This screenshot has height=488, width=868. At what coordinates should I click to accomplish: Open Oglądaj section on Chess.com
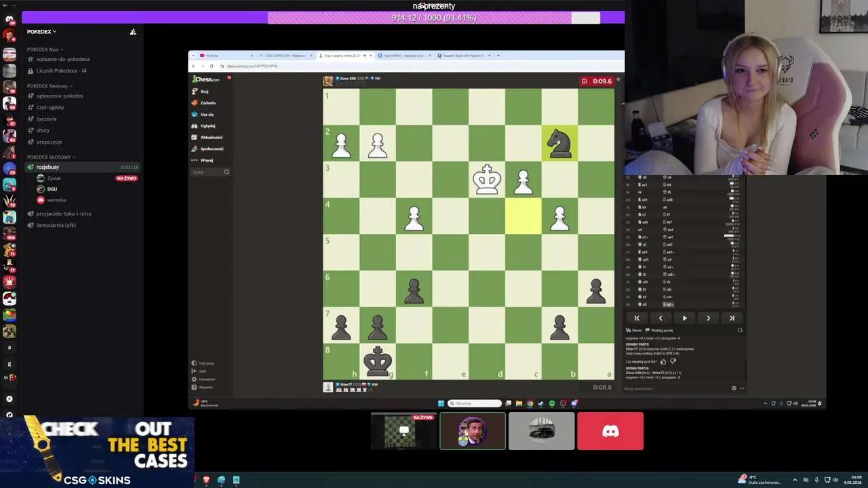(x=203, y=126)
